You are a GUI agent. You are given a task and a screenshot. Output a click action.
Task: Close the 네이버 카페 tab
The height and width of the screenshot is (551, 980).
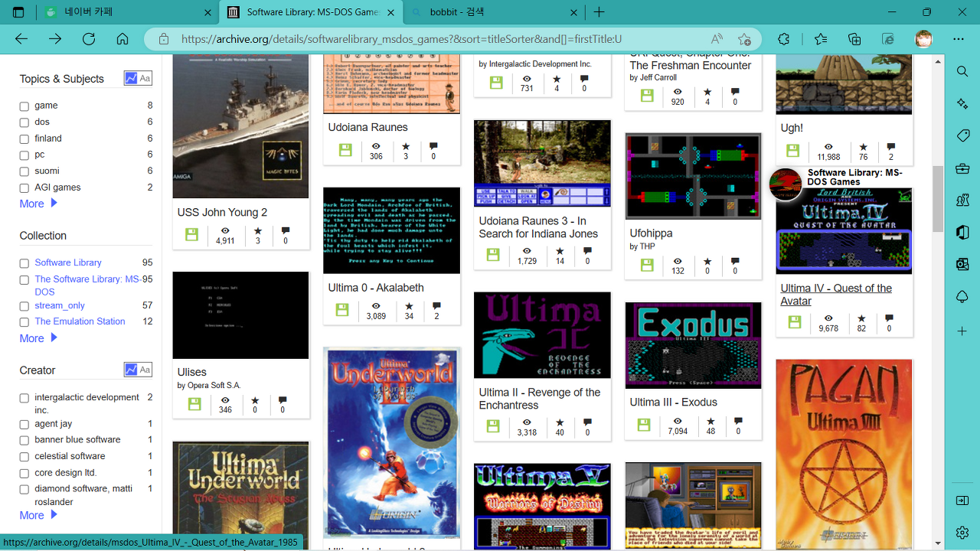point(207,12)
